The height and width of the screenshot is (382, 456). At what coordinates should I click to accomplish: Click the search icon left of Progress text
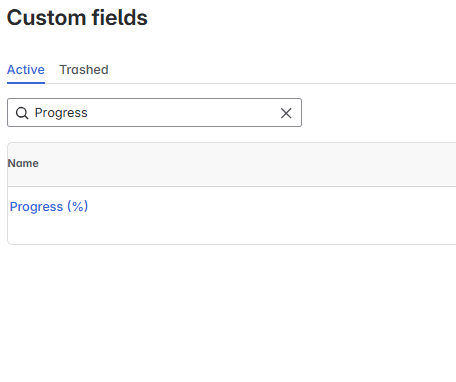[22, 113]
